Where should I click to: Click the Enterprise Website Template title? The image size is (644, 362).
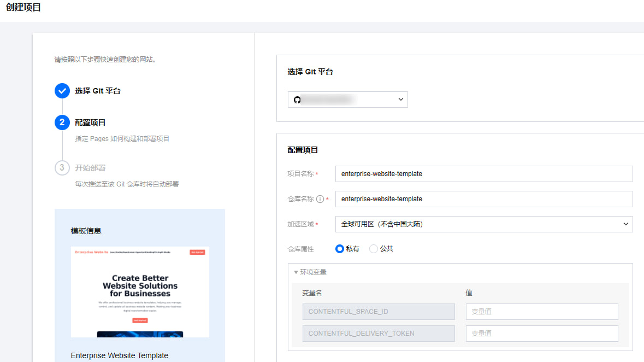(119, 355)
